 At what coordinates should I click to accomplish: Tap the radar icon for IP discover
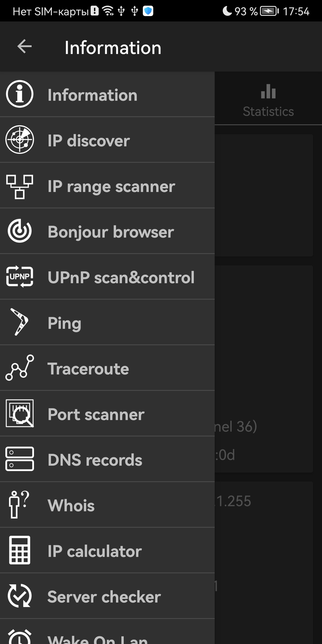coord(20,140)
